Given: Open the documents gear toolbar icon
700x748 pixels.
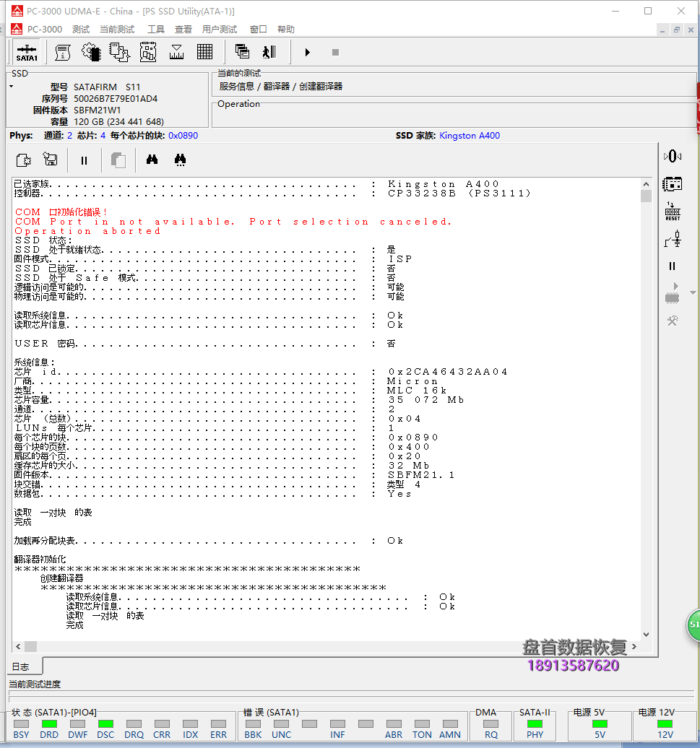Looking at the screenshot, I should click(x=119, y=53).
